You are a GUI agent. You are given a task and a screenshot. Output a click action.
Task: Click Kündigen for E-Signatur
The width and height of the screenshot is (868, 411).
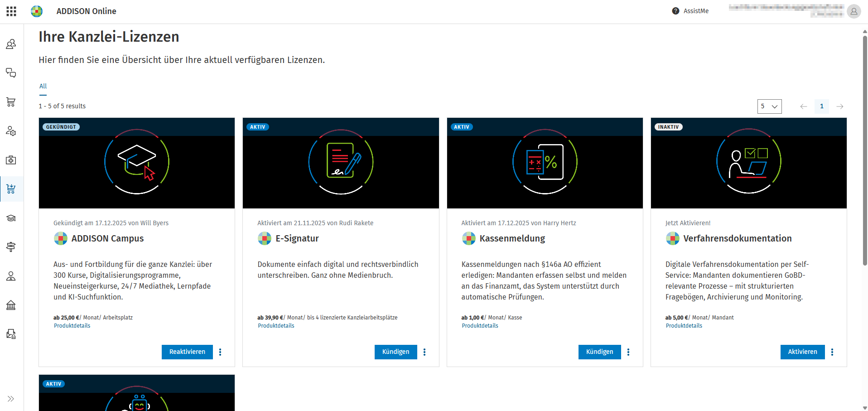(x=395, y=352)
